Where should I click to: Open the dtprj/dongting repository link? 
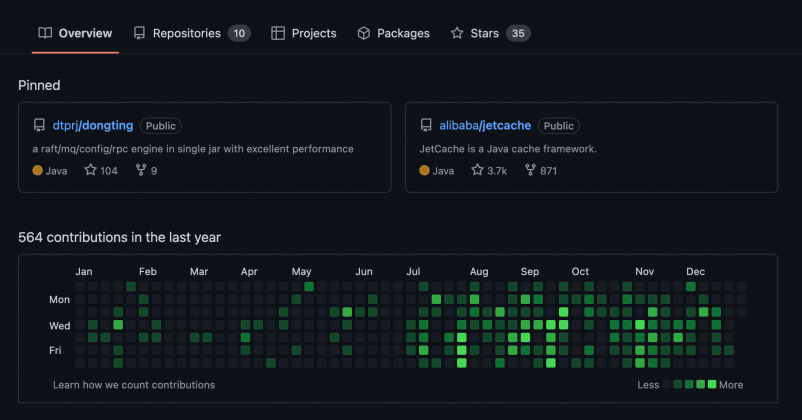pyautogui.click(x=93, y=126)
